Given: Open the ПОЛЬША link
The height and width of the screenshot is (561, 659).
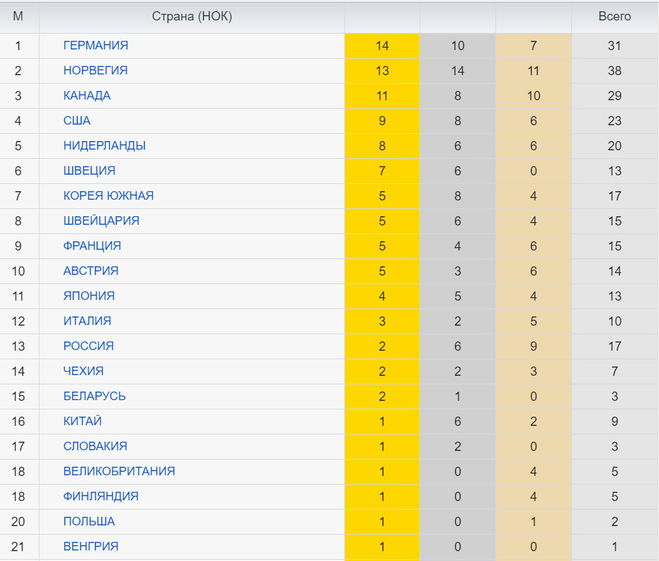Looking at the screenshot, I should click(x=89, y=521).
